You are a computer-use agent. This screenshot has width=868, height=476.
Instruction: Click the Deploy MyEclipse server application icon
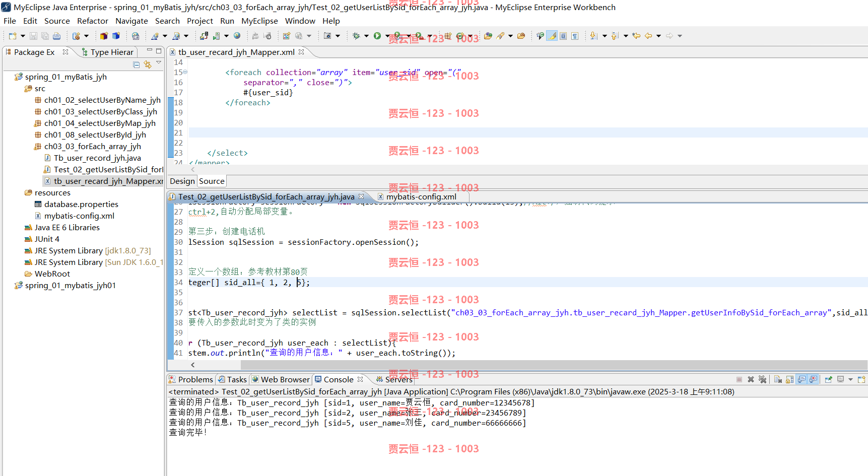(204, 36)
